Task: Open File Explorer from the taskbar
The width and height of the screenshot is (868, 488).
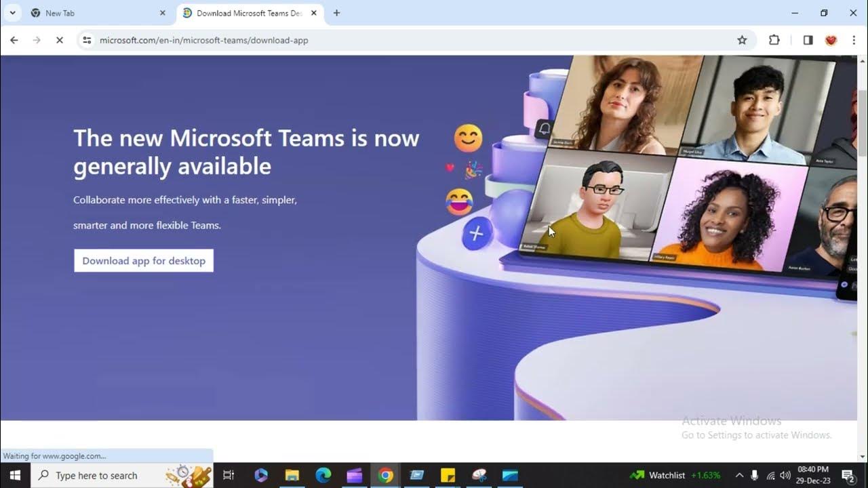Action: point(292,475)
